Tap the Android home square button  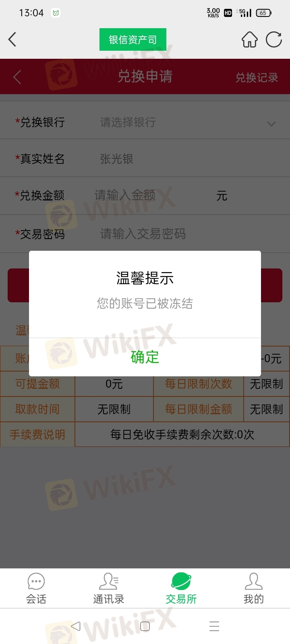(x=145, y=626)
